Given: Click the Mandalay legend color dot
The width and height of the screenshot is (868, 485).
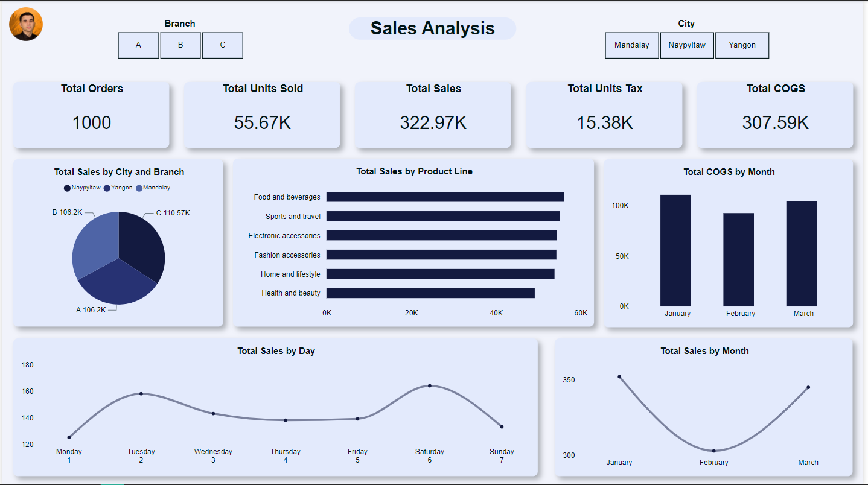Looking at the screenshot, I should [139, 188].
